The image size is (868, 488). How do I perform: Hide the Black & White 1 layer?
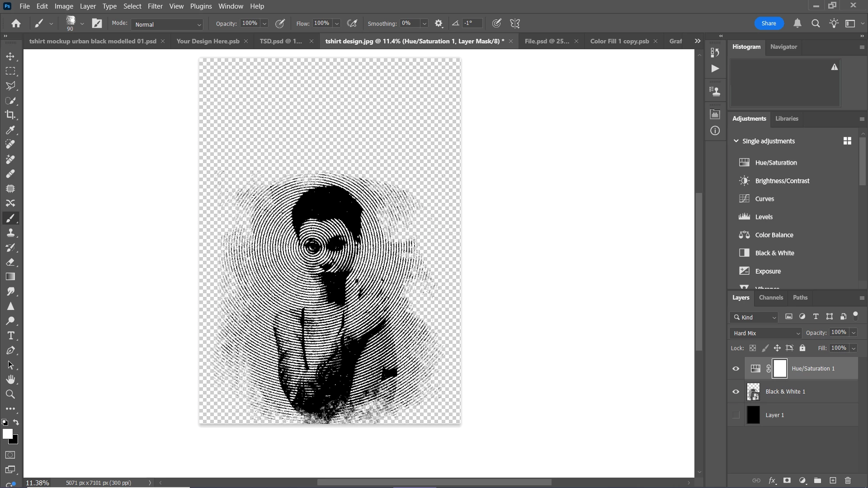pos(736,392)
